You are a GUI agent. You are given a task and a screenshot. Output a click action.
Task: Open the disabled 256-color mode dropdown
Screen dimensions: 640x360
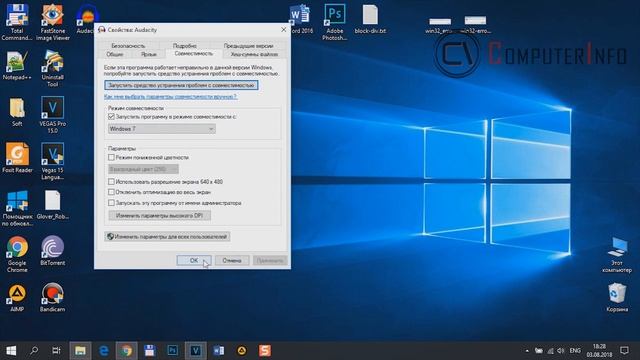143,169
